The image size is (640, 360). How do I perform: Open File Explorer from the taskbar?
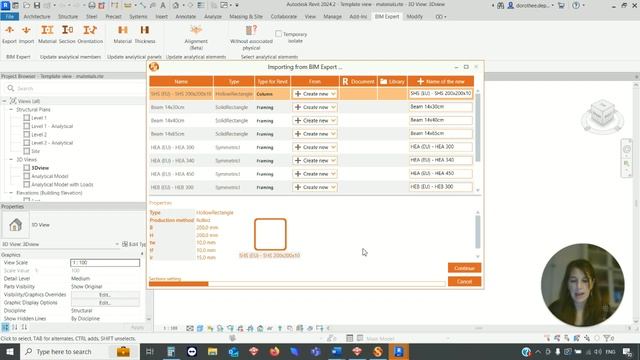[x=212, y=351]
